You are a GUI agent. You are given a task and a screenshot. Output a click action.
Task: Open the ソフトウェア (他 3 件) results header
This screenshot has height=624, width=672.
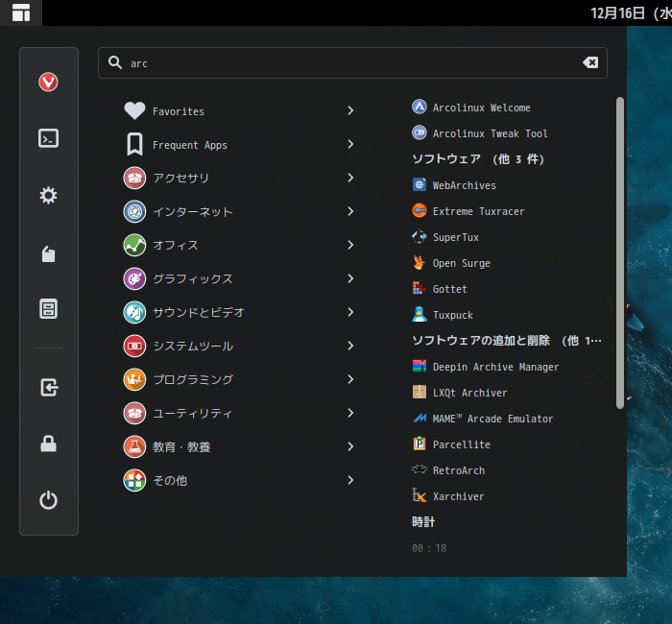pos(478,159)
